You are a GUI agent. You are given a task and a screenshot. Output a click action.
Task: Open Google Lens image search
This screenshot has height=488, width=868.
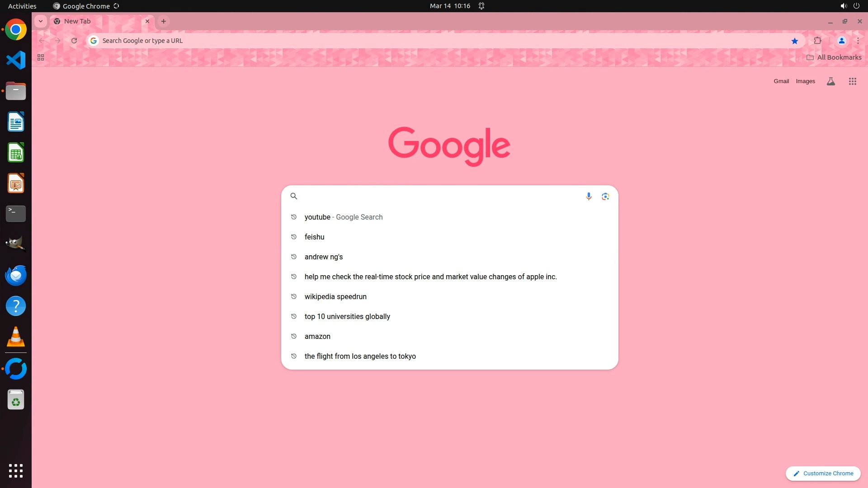(605, 196)
